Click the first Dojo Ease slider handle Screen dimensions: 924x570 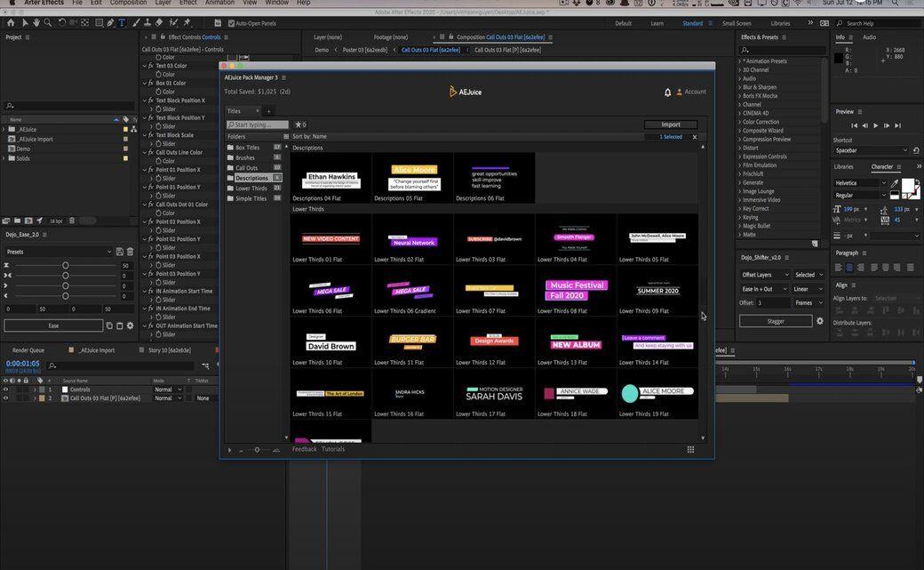[66, 266]
